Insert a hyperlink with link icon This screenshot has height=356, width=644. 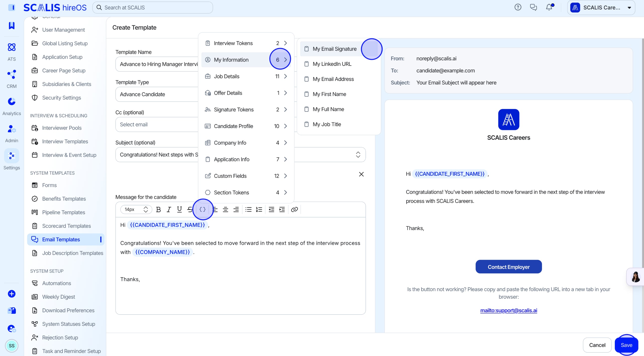click(x=294, y=209)
